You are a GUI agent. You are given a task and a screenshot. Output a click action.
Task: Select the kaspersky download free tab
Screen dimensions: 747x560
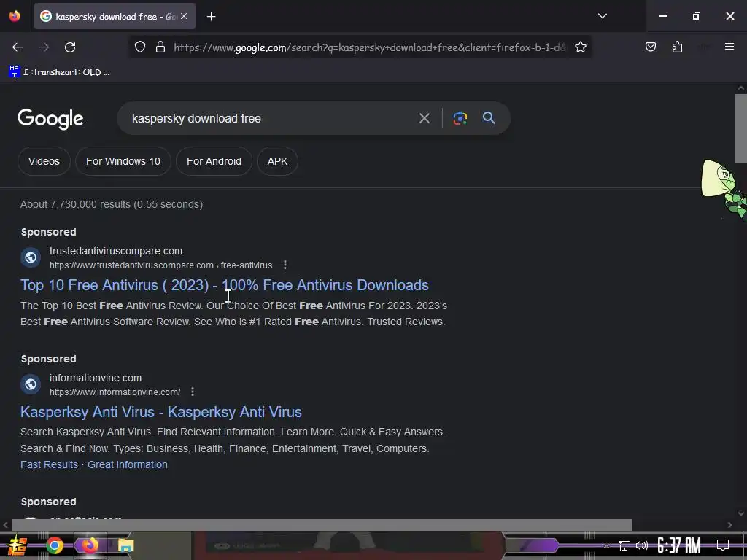click(115, 16)
